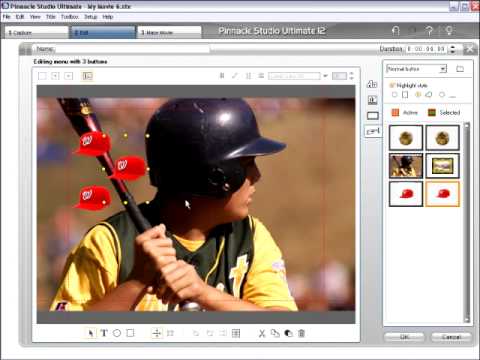Switch to the 2 Edit tab
480x360 pixels.
click(103, 32)
